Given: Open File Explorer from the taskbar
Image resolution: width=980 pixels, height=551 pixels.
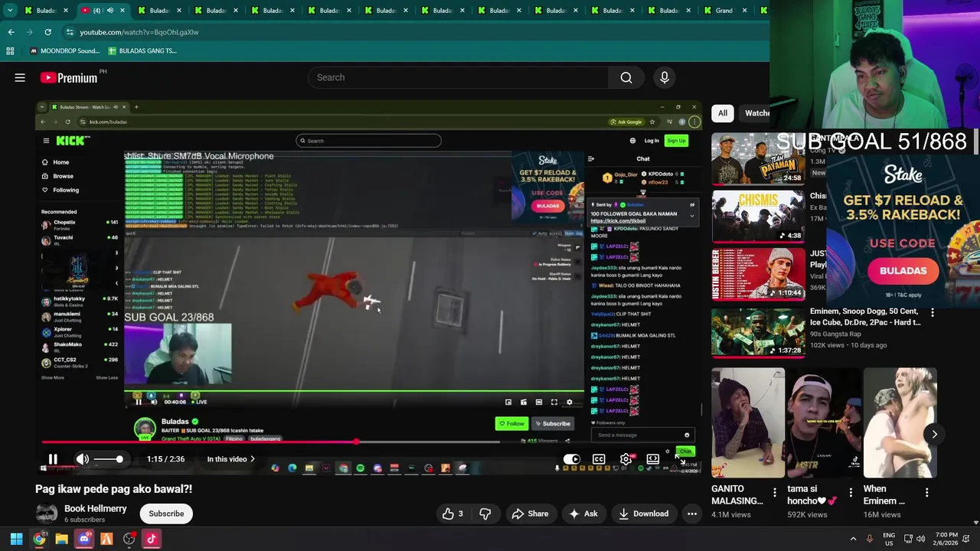Looking at the screenshot, I should pos(61,539).
